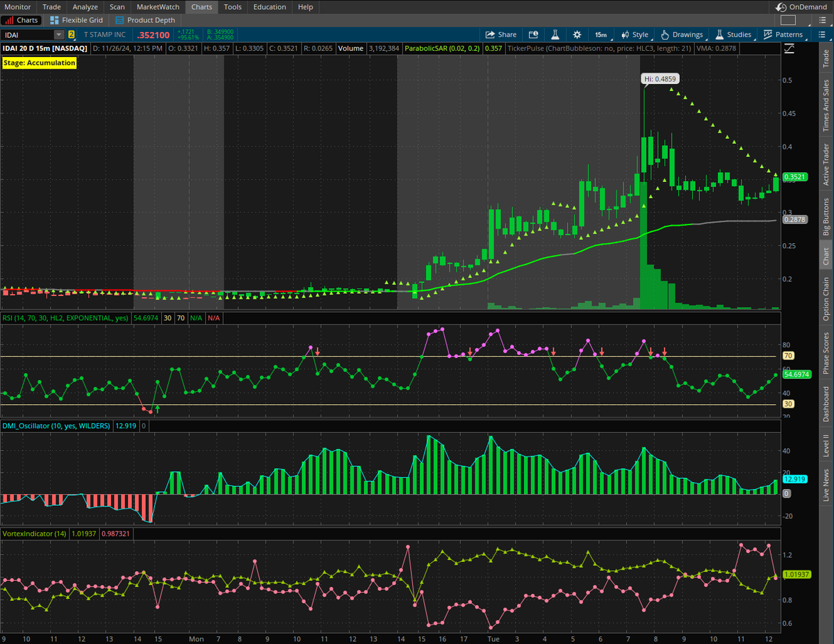Open the Trade main tab

(x=51, y=7)
